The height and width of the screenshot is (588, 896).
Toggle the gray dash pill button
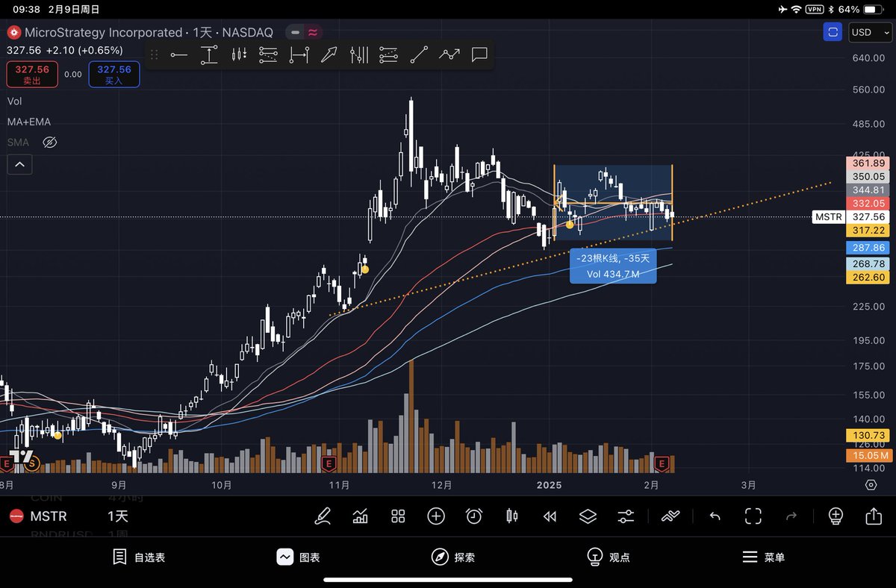click(x=296, y=32)
